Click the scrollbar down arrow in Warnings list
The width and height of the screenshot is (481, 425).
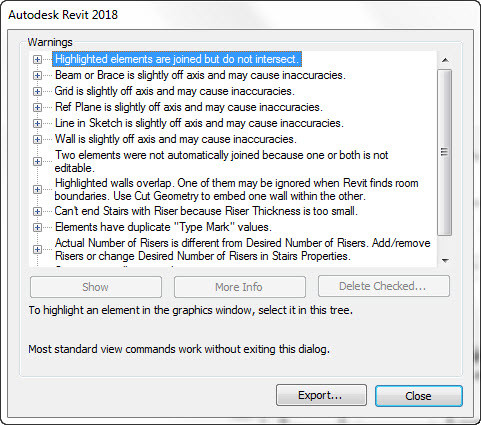click(445, 261)
